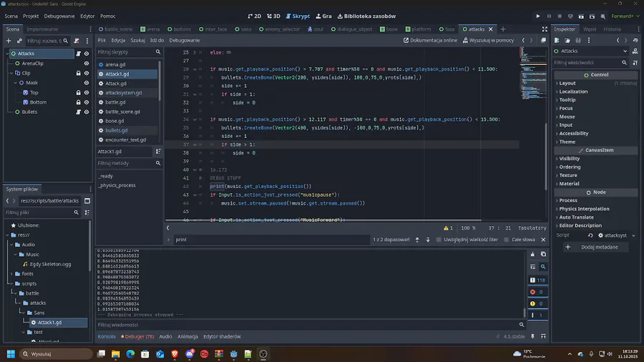Toggle visibility of Top node
The width and height of the screenshot is (644, 362).
pyautogui.click(x=87, y=92)
